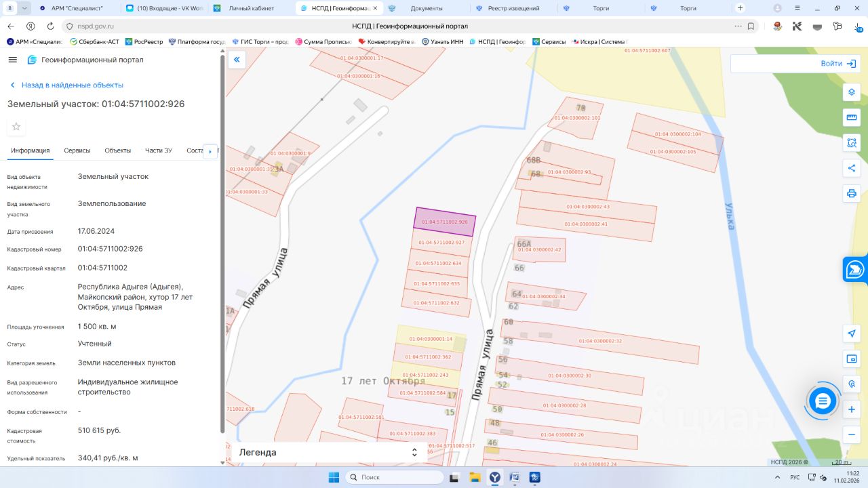Go back in the browser
Screen dimensions: 868x488
[x=10, y=26]
